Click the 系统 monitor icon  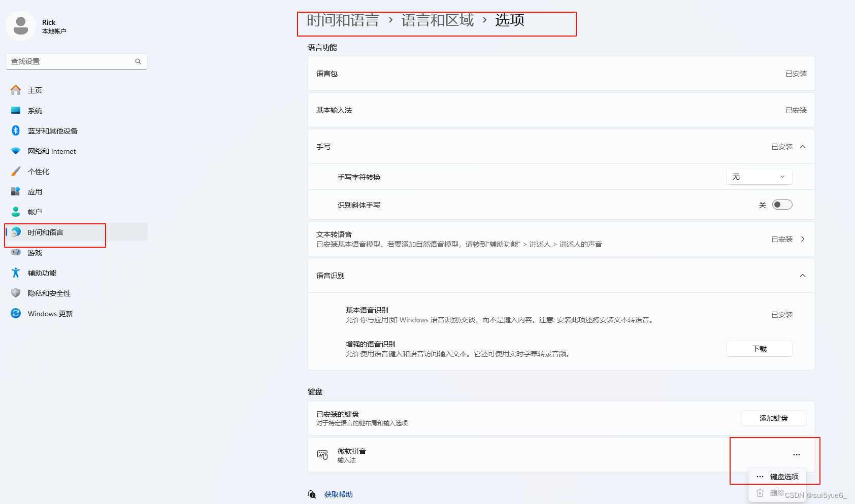point(16,110)
